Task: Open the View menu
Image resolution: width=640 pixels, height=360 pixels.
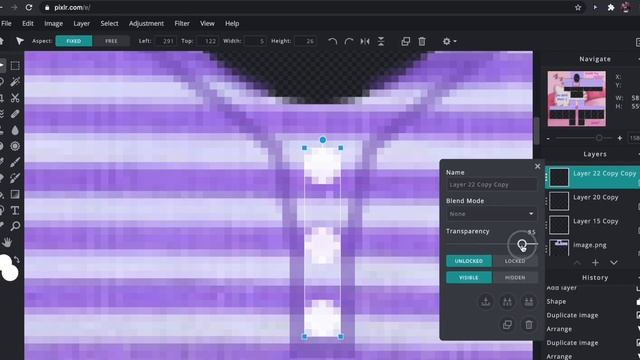Action: [x=207, y=23]
